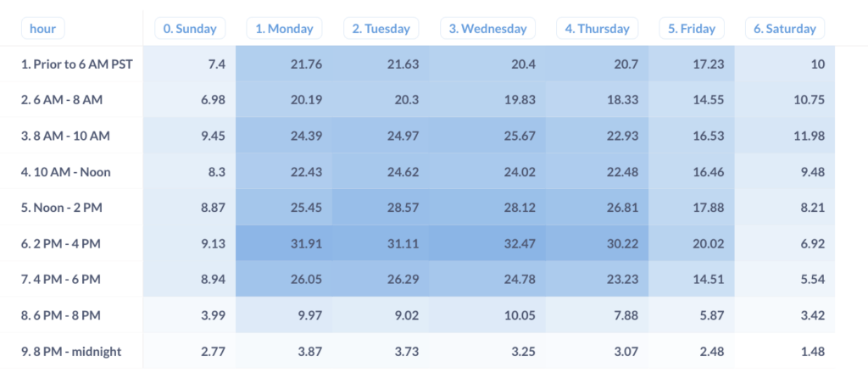This screenshot has height=384, width=868.
Task: Sort by the '0. Sunday' column header
Action: click(190, 28)
